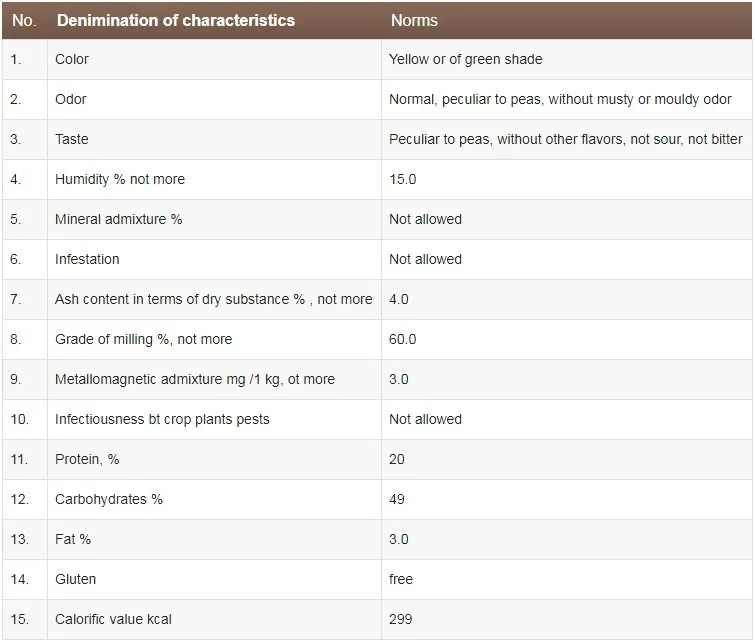The height and width of the screenshot is (643, 755).
Task: Click the 'No.' column header
Action: 24,20
